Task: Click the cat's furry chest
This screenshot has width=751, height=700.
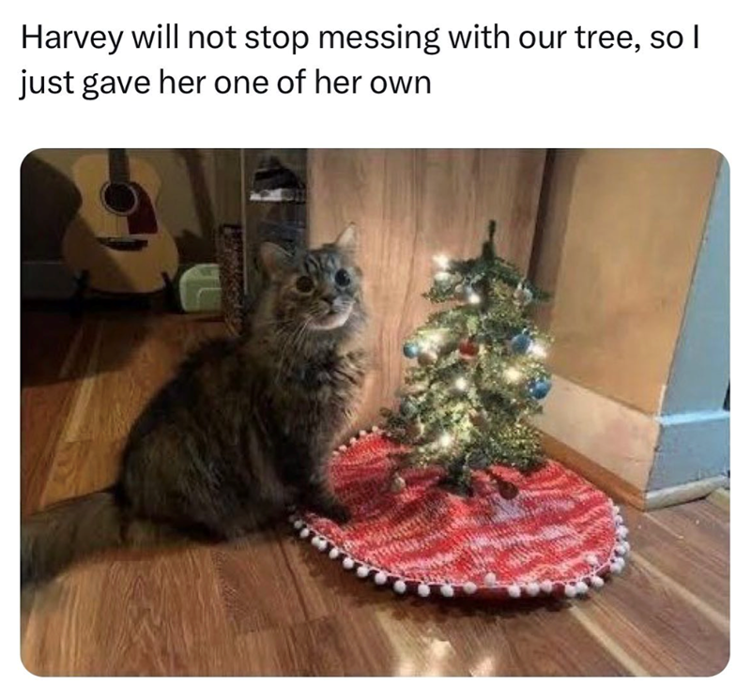Action: pyautogui.click(x=326, y=373)
